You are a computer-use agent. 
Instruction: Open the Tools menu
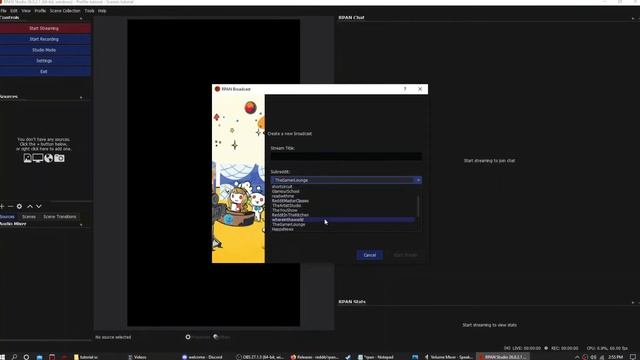pyautogui.click(x=89, y=11)
